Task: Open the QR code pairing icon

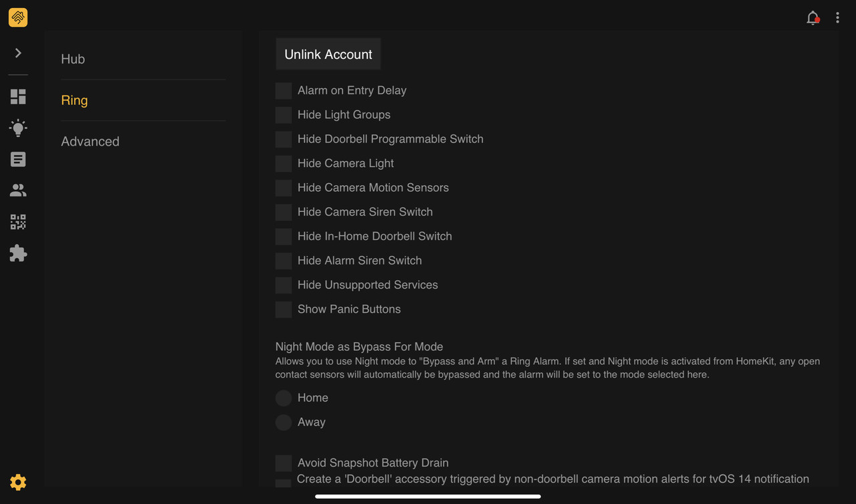Action: click(18, 222)
